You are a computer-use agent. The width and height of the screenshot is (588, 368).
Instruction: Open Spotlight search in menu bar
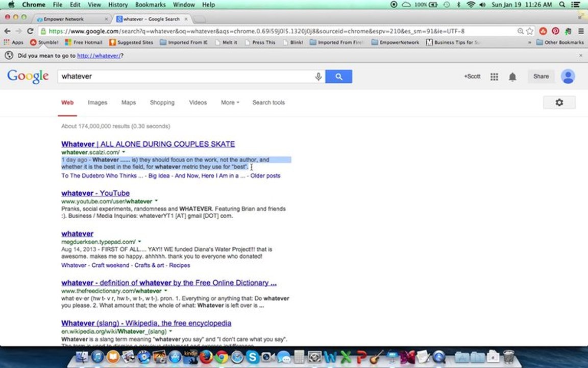coord(562,5)
